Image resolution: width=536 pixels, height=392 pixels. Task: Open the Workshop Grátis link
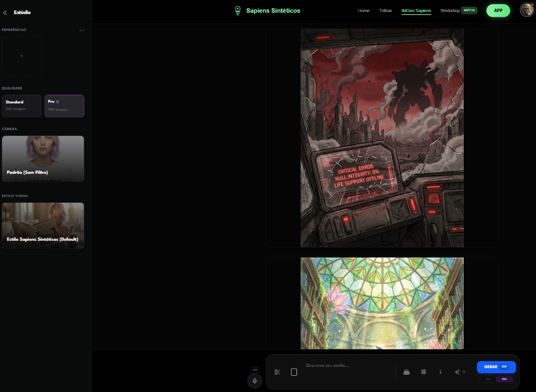pyautogui.click(x=458, y=10)
